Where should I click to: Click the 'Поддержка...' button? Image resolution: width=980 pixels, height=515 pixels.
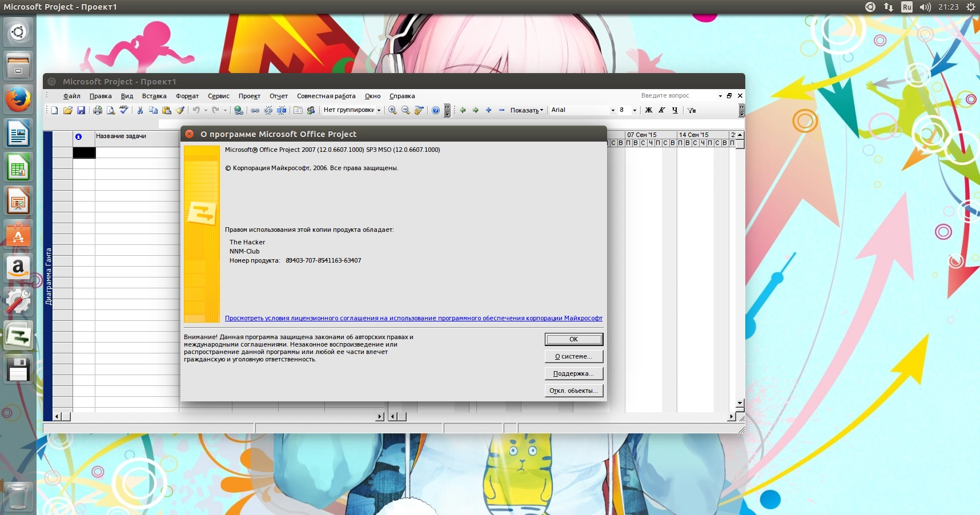[x=574, y=373]
